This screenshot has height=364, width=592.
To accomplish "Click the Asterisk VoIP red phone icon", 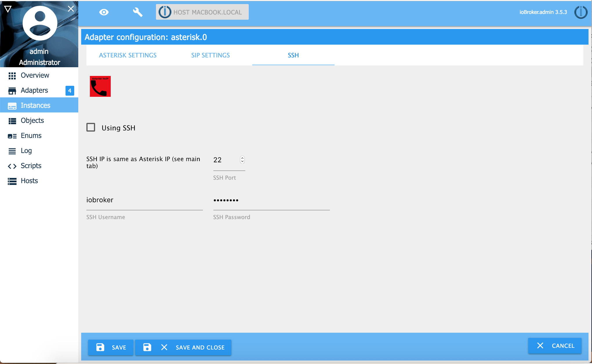I will (100, 86).
